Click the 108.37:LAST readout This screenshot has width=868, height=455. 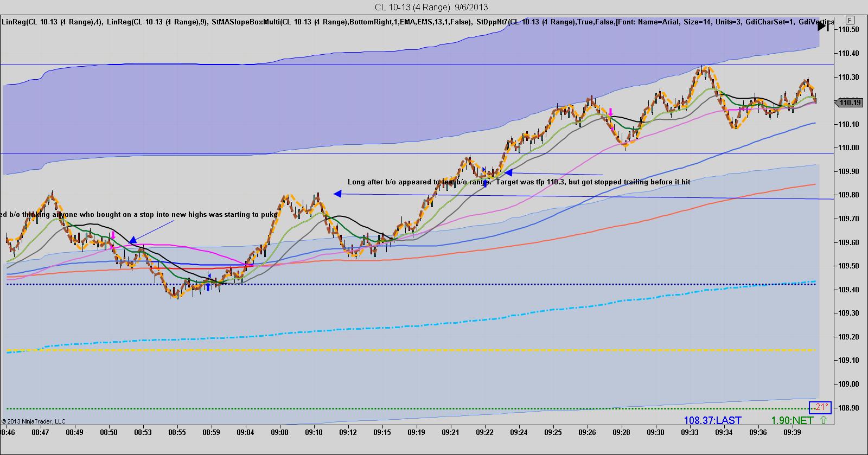712,420
